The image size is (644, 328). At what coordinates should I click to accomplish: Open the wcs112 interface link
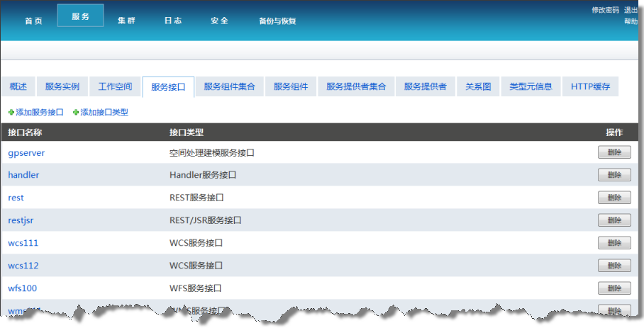[x=23, y=266]
